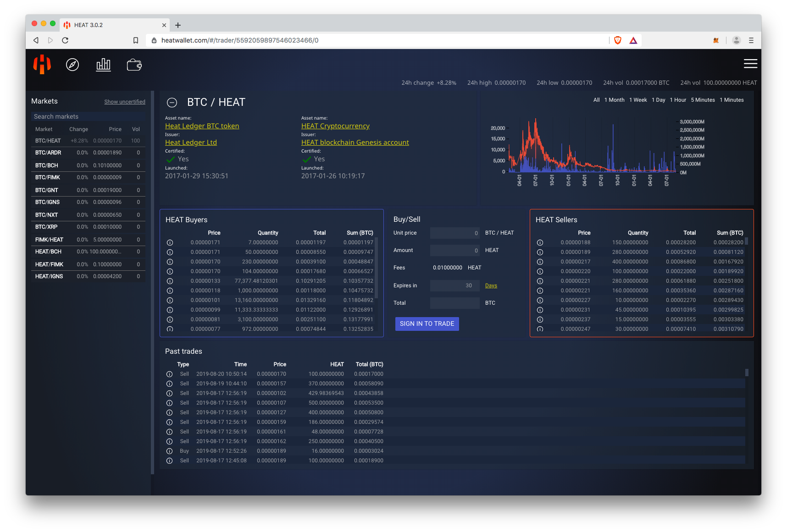Switch chart to 5 Minutes
Image resolution: width=787 pixels, height=532 pixels.
tap(703, 100)
